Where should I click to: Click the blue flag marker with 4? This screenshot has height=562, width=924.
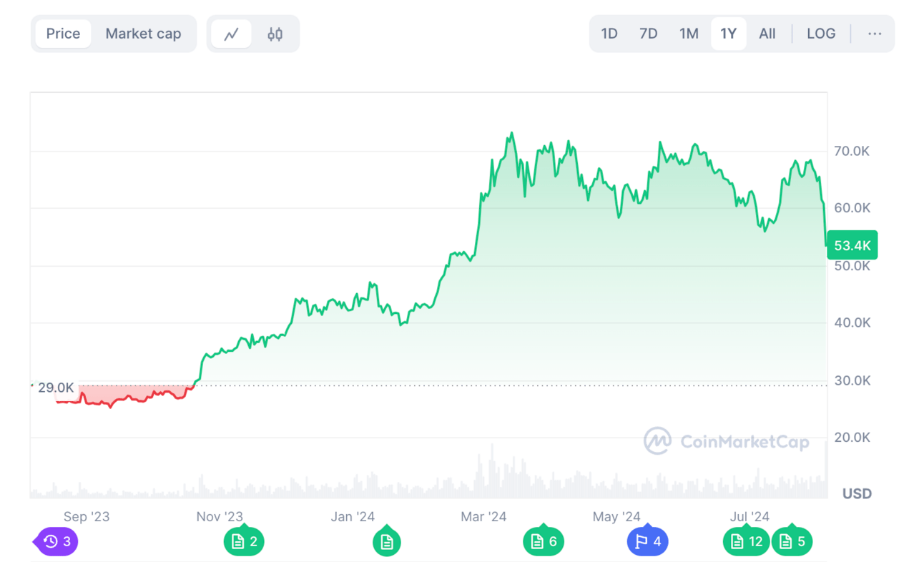648,541
